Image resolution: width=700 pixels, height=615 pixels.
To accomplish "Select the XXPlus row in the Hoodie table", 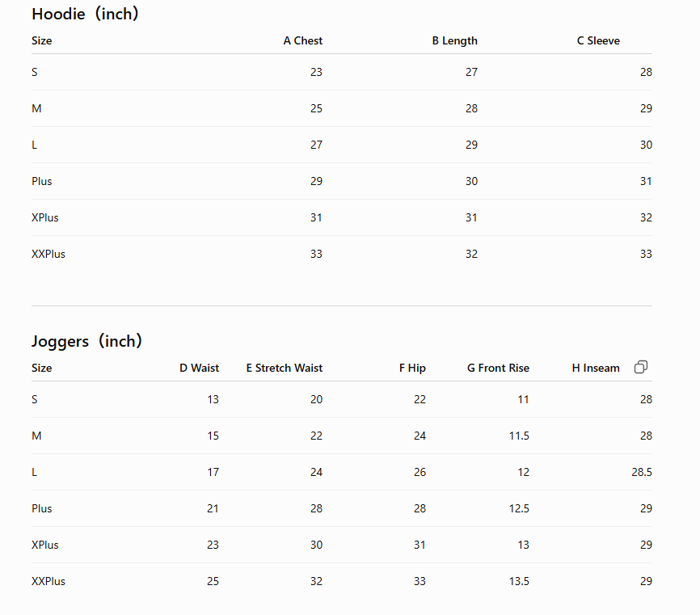I will coord(342,254).
